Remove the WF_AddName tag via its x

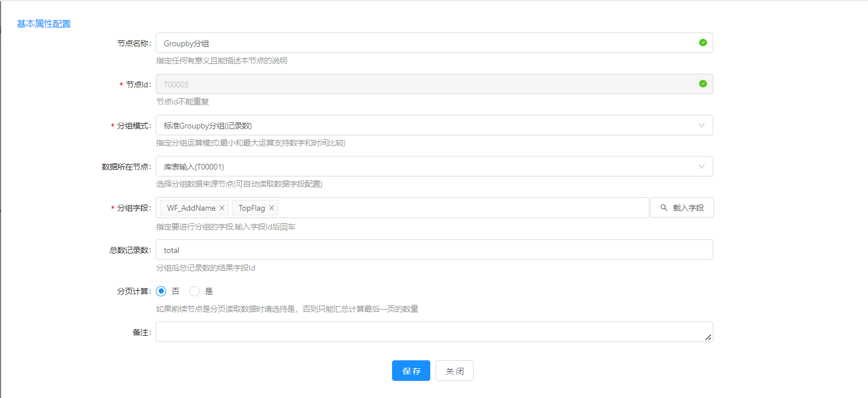tap(222, 208)
